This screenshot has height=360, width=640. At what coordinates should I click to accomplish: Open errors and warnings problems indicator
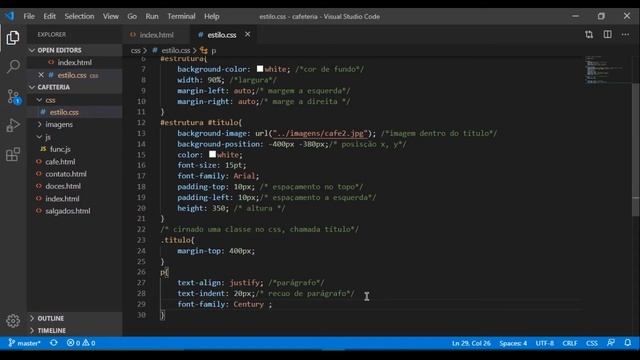(x=81, y=343)
